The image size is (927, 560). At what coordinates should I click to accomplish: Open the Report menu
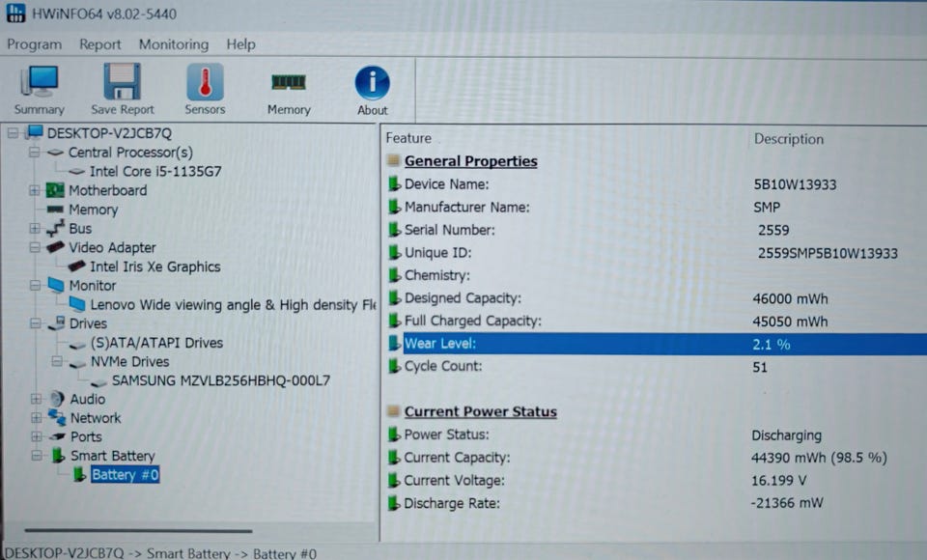click(99, 44)
